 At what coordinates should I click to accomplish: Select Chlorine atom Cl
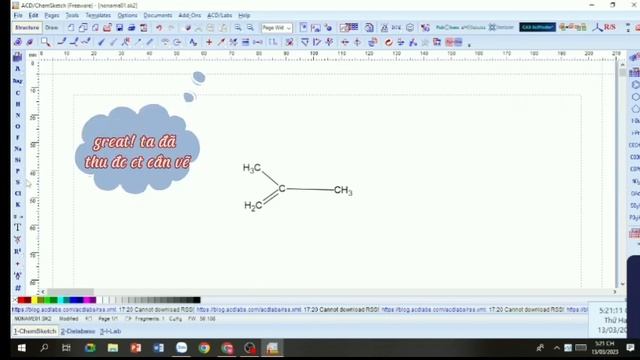pos(18,193)
